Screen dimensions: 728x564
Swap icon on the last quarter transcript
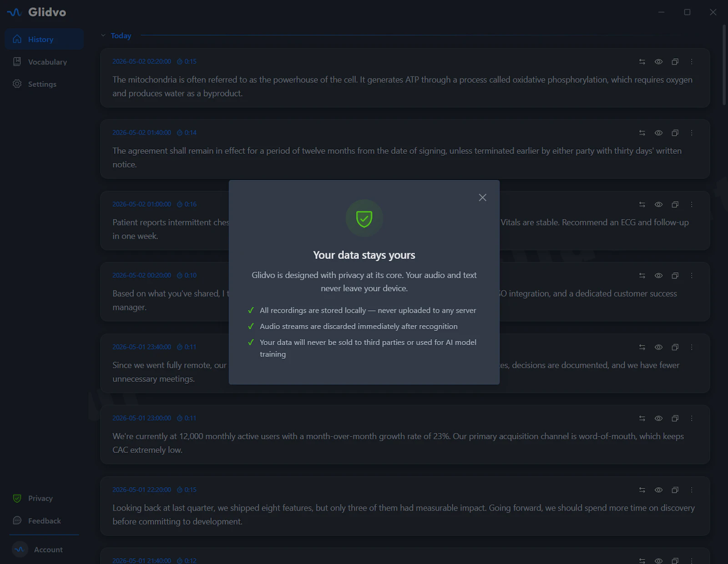(x=642, y=490)
